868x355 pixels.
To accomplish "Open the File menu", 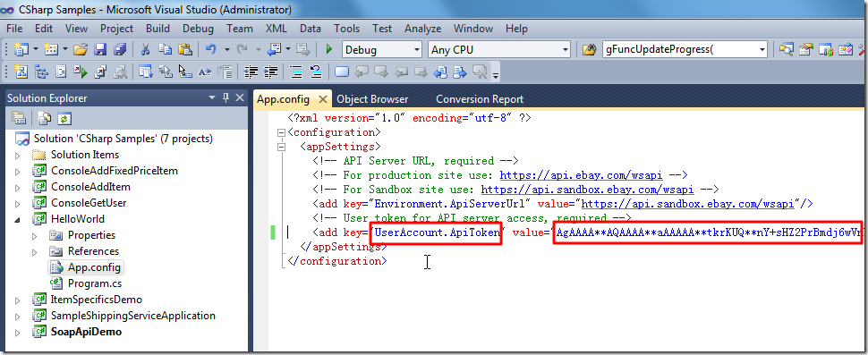I will 14,29.
